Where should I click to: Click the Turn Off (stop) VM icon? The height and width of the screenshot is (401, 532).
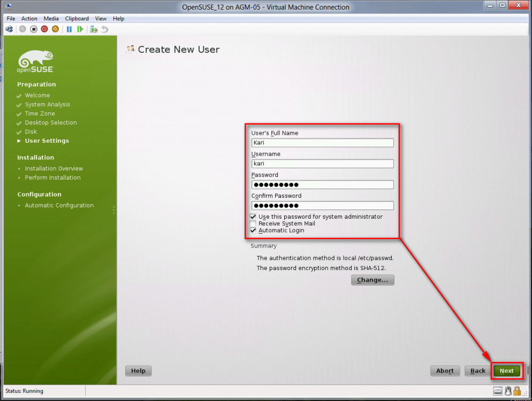click(x=33, y=29)
